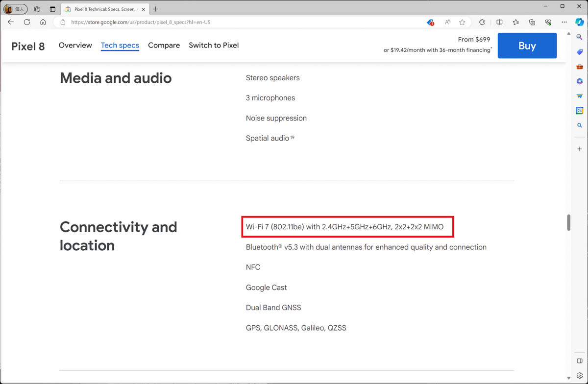The image size is (588, 384).
Task: Launch Copilot from the toolbar
Action: pyautogui.click(x=579, y=22)
